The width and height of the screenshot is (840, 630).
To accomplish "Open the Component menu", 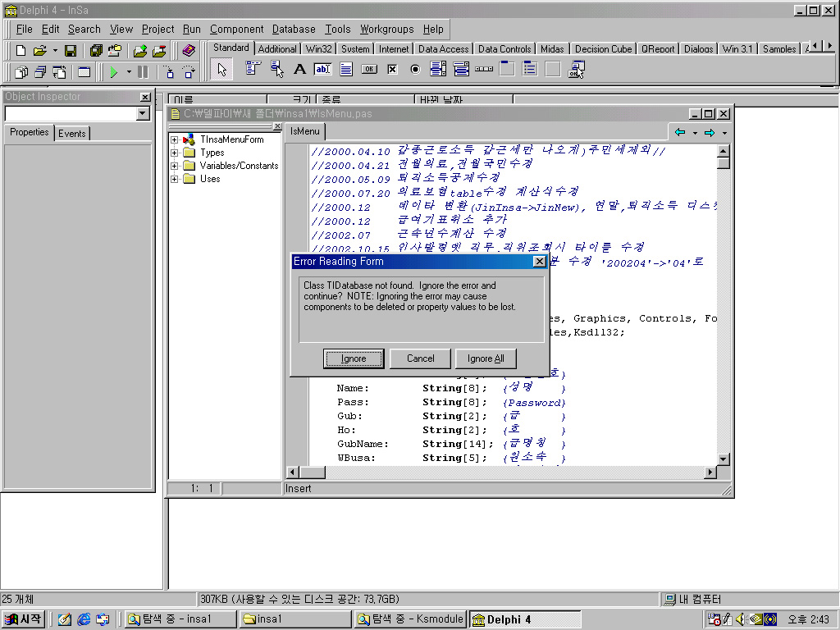I will tap(236, 29).
